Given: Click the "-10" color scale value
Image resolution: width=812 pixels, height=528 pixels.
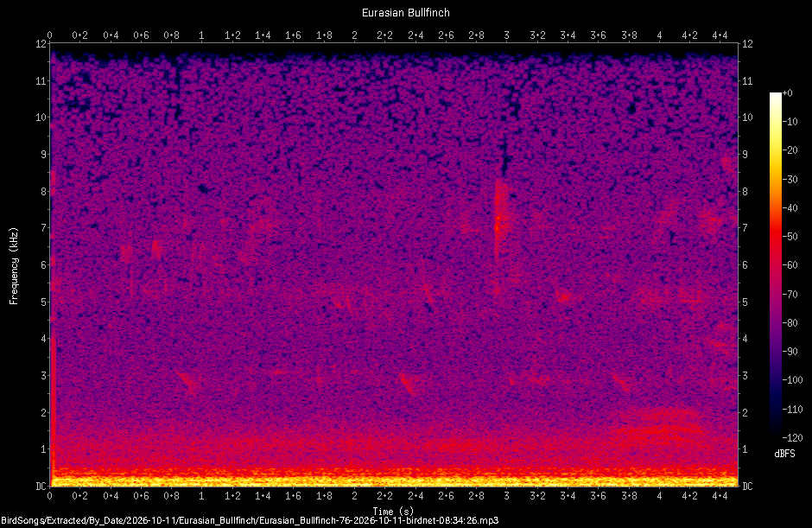Looking at the screenshot, I should tap(790, 122).
